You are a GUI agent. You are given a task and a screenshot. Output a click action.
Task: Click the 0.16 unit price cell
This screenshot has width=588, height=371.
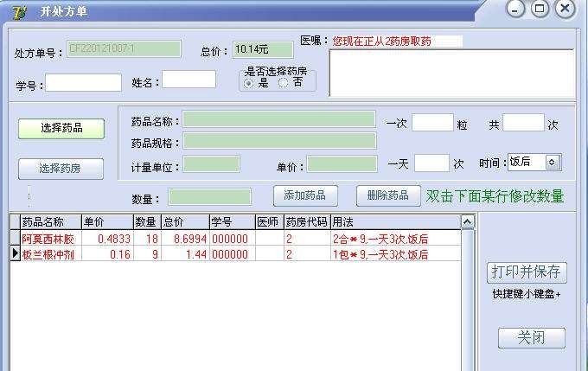pos(107,254)
